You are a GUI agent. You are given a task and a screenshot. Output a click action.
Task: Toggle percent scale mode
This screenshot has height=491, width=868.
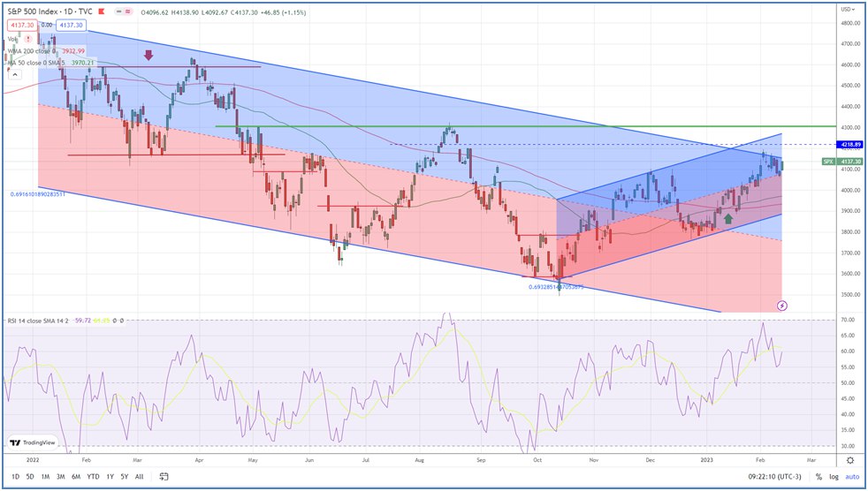coord(819,477)
